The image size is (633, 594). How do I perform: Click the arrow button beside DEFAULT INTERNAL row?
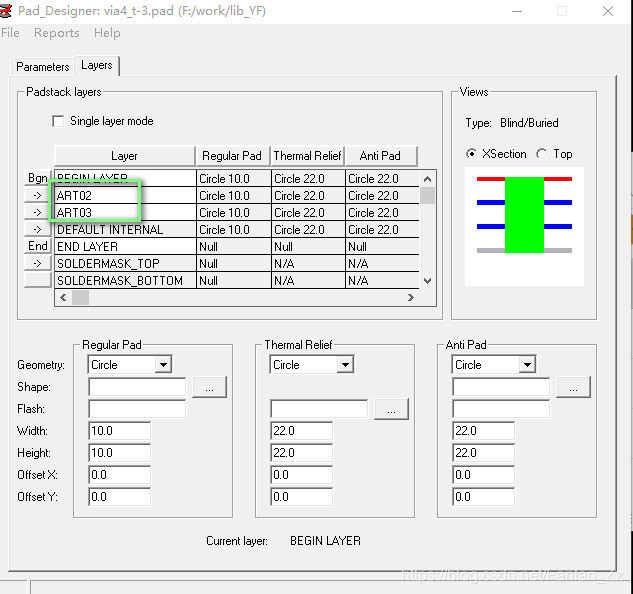click(x=38, y=229)
